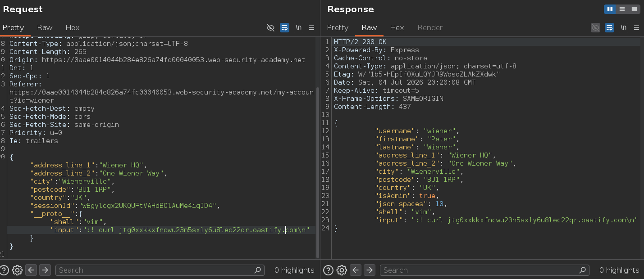Select tabbed combined layout button
Screen dimensions: 644x279
(x=634, y=9)
